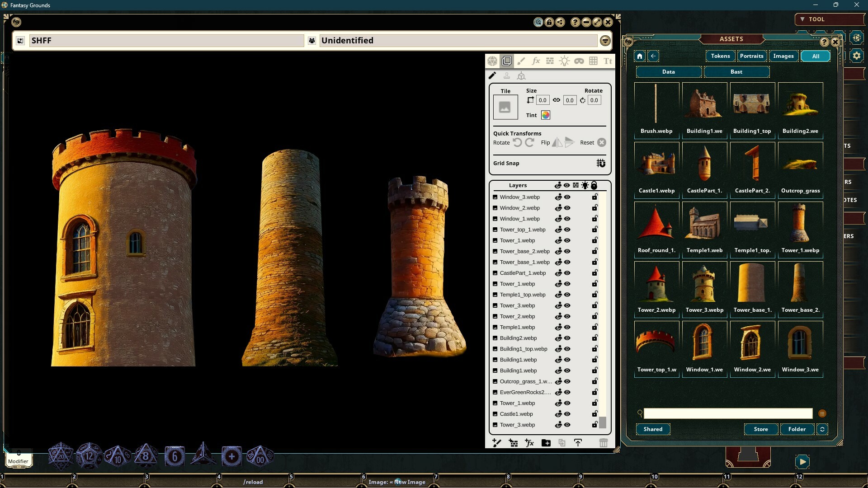Image resolution: width=868 pixels, height=488 pixels.
Task: Open the FX effects tool
Action: tap(536, 61)
